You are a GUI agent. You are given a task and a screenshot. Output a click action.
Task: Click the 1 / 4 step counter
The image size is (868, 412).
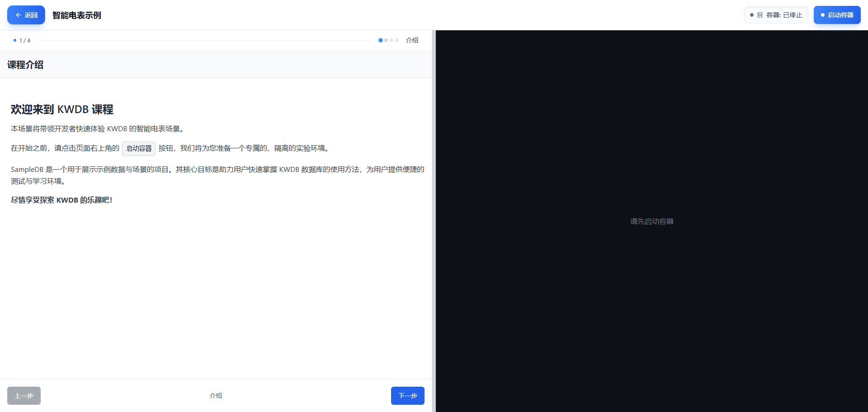25,40
